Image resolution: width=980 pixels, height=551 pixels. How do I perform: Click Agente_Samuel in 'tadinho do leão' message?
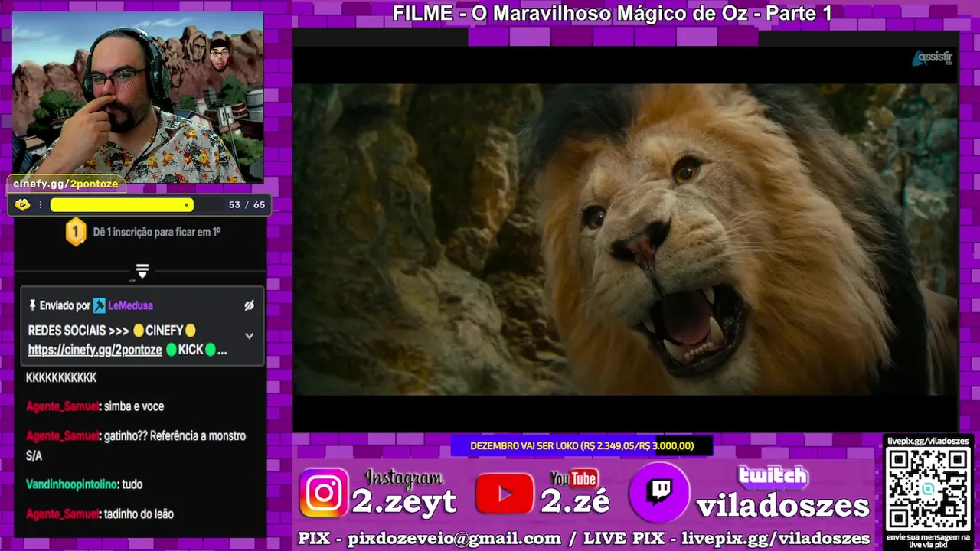[63, 514]
